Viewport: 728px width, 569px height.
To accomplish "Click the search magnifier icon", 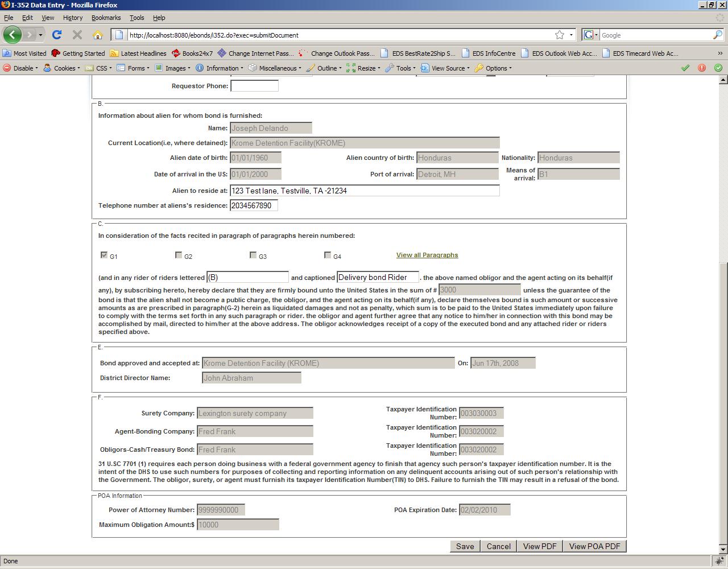I will [x=717, y=35].
